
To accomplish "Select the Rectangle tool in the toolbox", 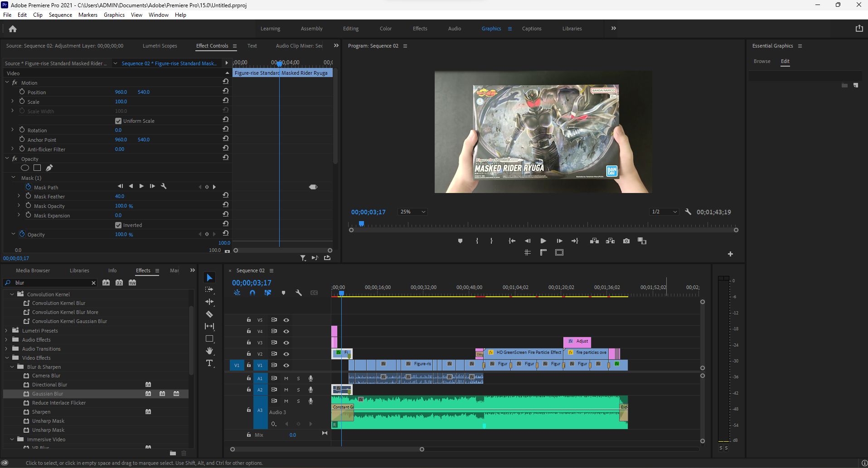I will tap(209, 338).
